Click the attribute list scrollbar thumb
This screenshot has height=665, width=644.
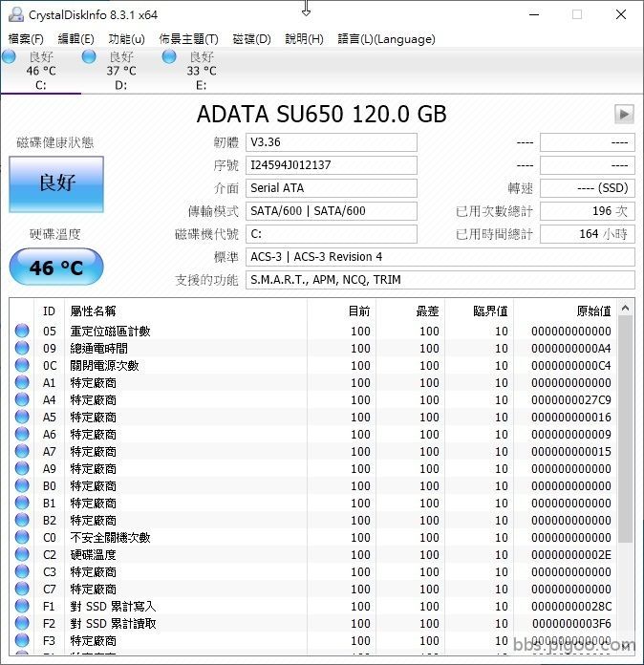(x=625, y=429)
